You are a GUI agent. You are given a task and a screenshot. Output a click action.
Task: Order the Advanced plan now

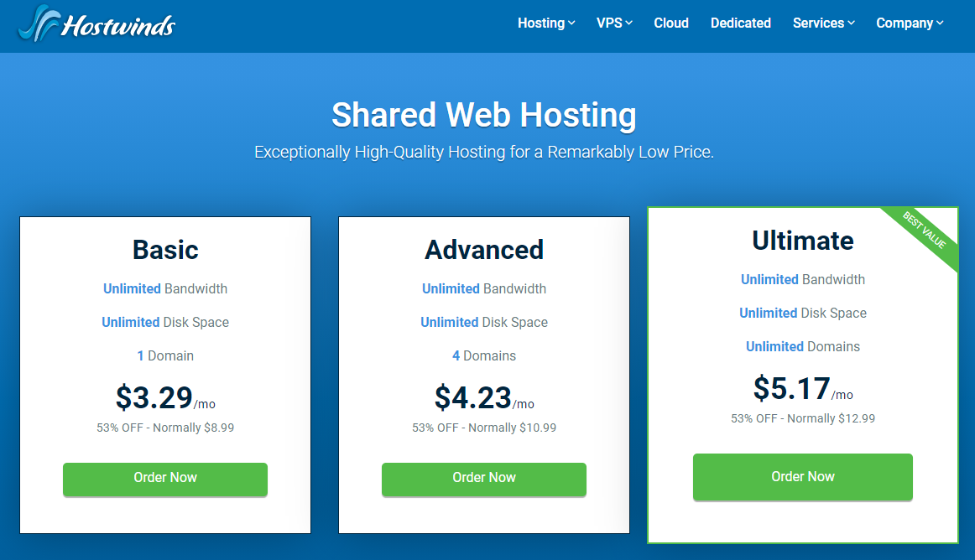point(484,480)
